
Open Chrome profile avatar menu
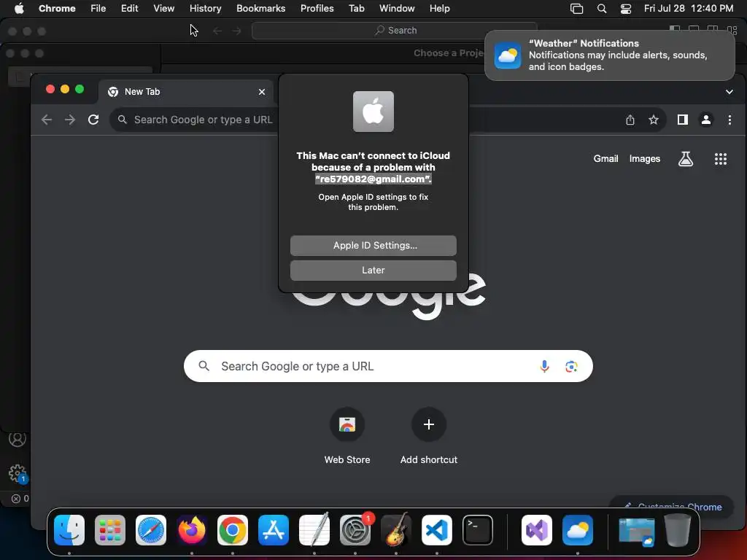(706, 120)
